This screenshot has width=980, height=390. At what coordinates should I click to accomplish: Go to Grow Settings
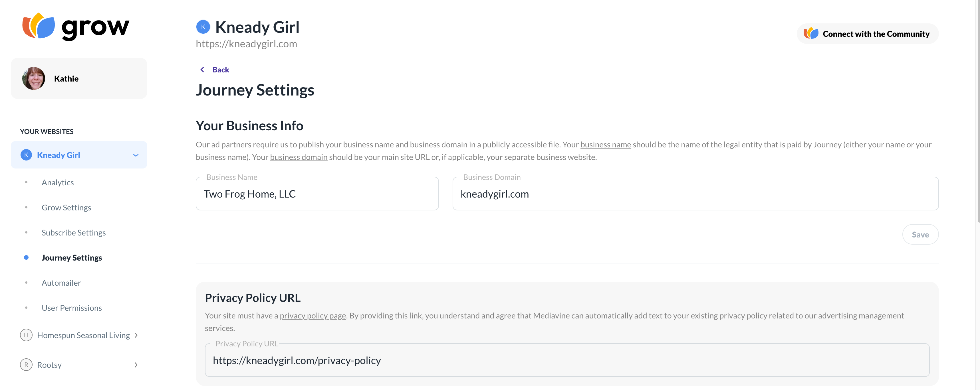coord(66,208)
